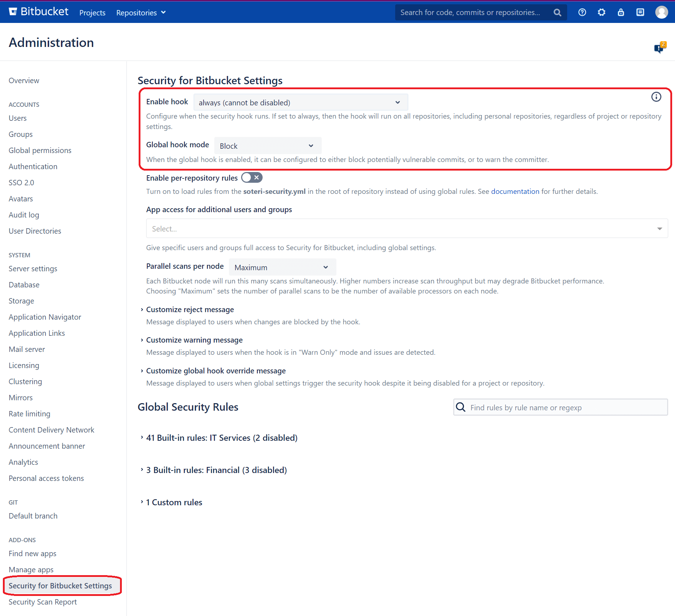Open Default branch settings

(33, 516)
